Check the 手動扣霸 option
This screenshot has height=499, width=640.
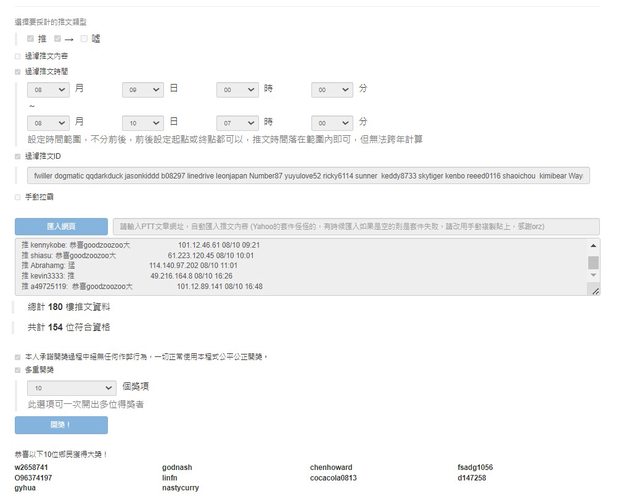point(17,197)
